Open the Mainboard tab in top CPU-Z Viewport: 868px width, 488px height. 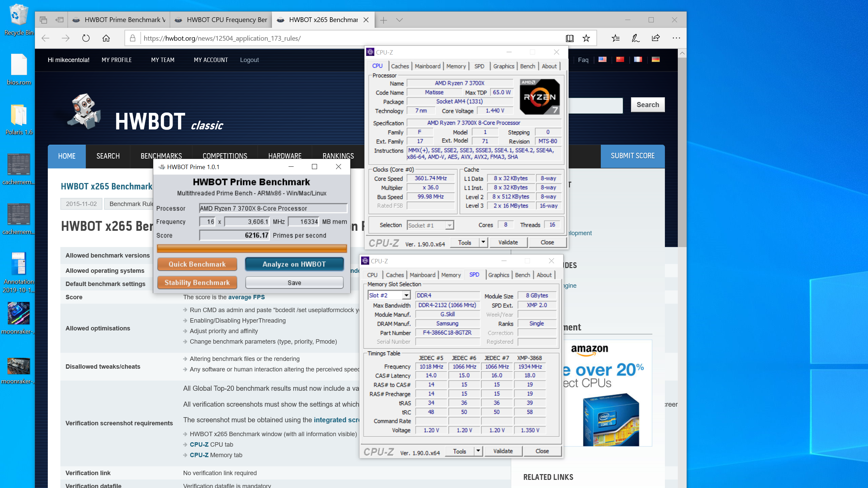428,66
